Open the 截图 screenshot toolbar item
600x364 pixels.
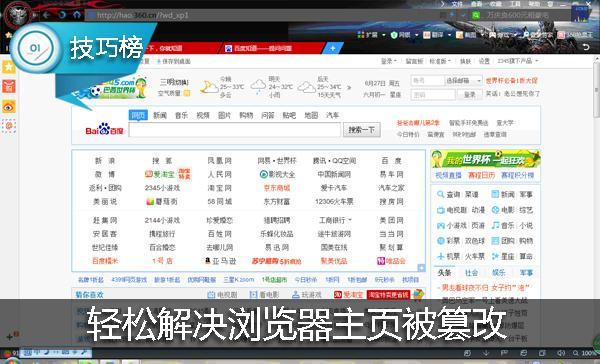pos(470,35)
